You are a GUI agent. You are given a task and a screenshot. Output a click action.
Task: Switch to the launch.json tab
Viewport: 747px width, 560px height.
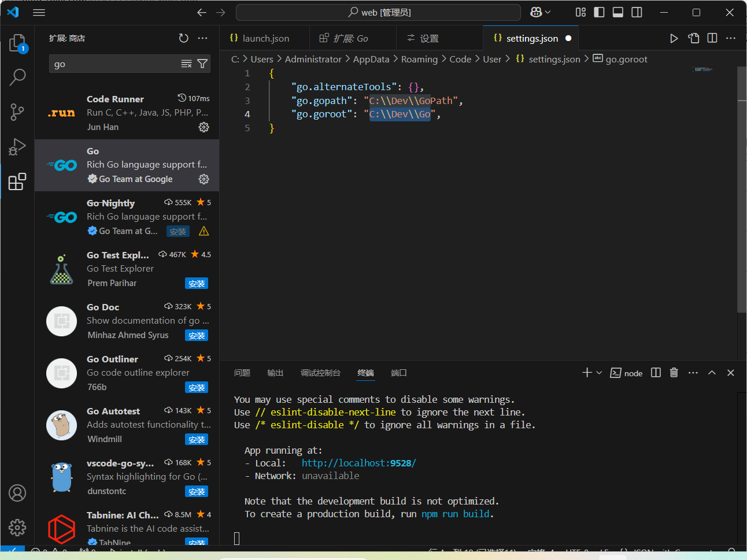pyautogui.click(x=265, y=38)
